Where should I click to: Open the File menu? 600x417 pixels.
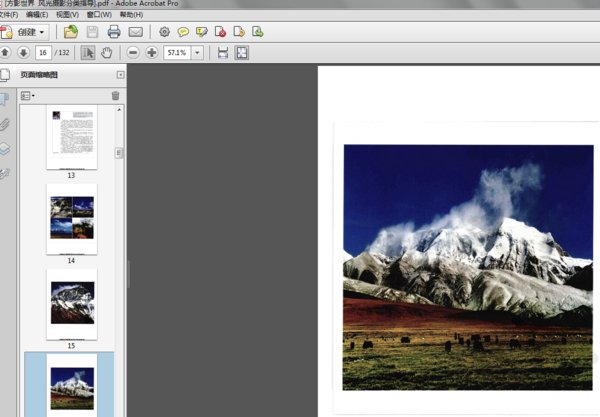click(x=8, y=15)
